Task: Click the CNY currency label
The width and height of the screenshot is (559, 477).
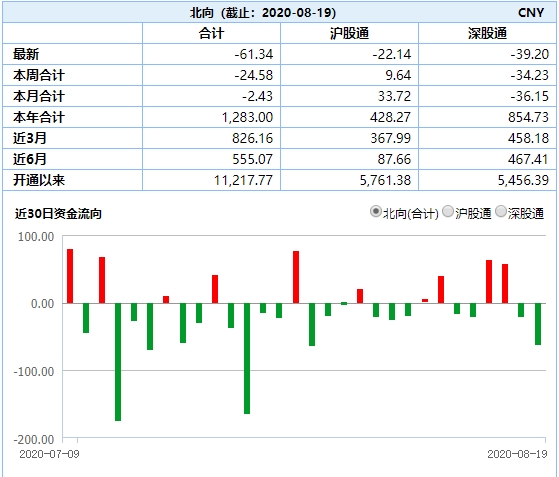Action: tap(531, 13)
